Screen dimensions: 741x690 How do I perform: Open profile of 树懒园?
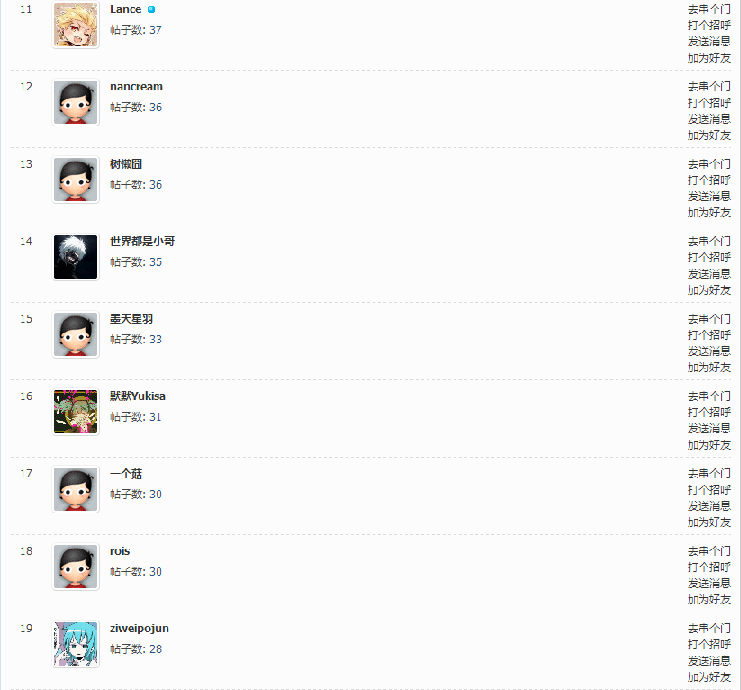click(x=126, y=164)
